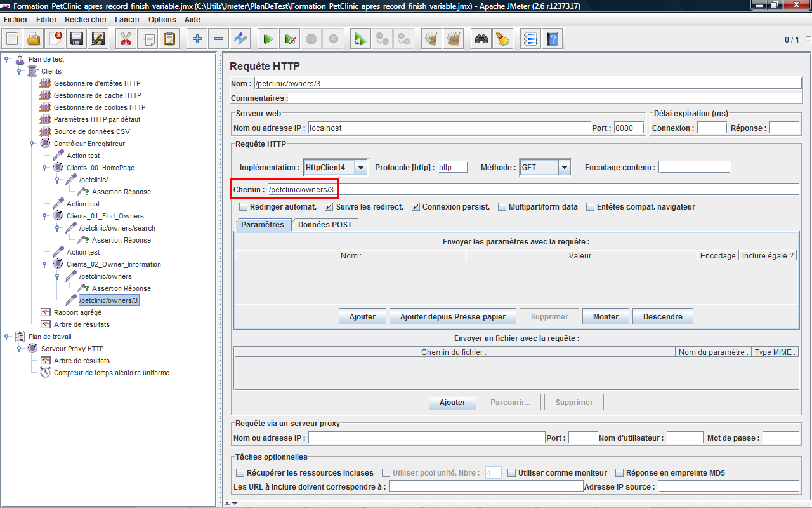
Task: Switch to the Données POST tab
Action: [x=325, y=225]
